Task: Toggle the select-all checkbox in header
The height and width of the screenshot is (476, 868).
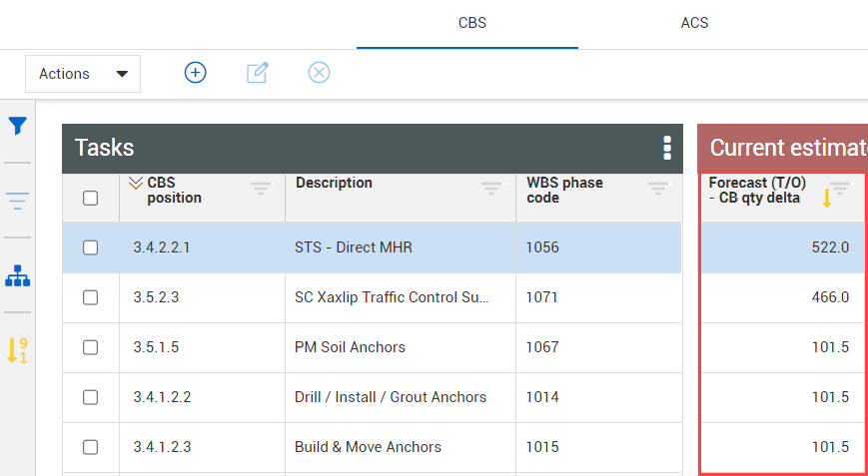Action: click(91, 198)
